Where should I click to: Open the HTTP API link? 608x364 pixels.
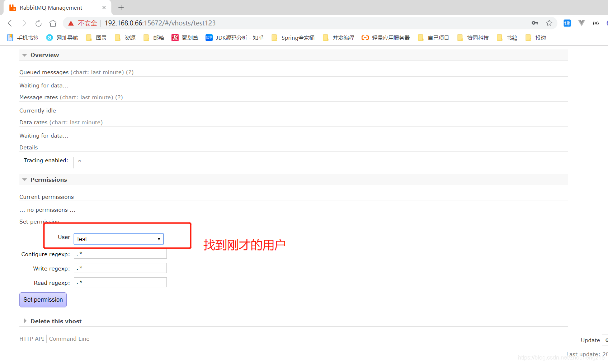pos(32,339)
